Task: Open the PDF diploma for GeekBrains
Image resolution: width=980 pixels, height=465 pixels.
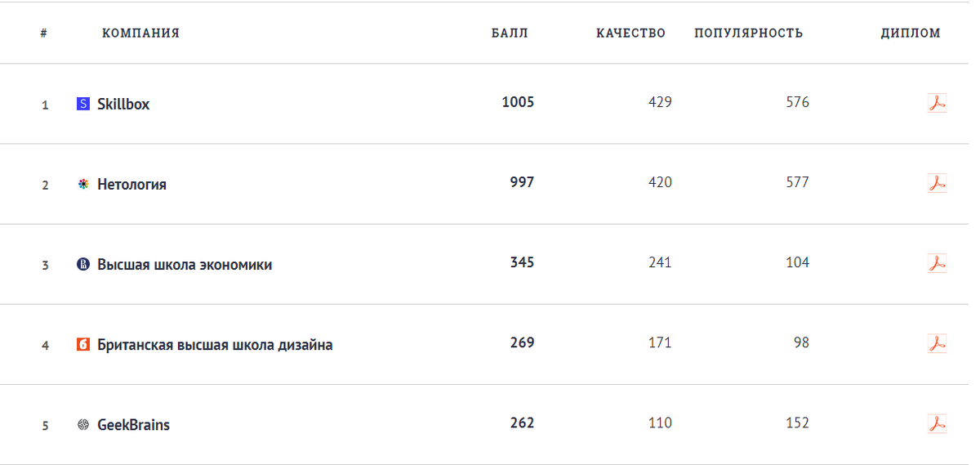Action: 937,423
